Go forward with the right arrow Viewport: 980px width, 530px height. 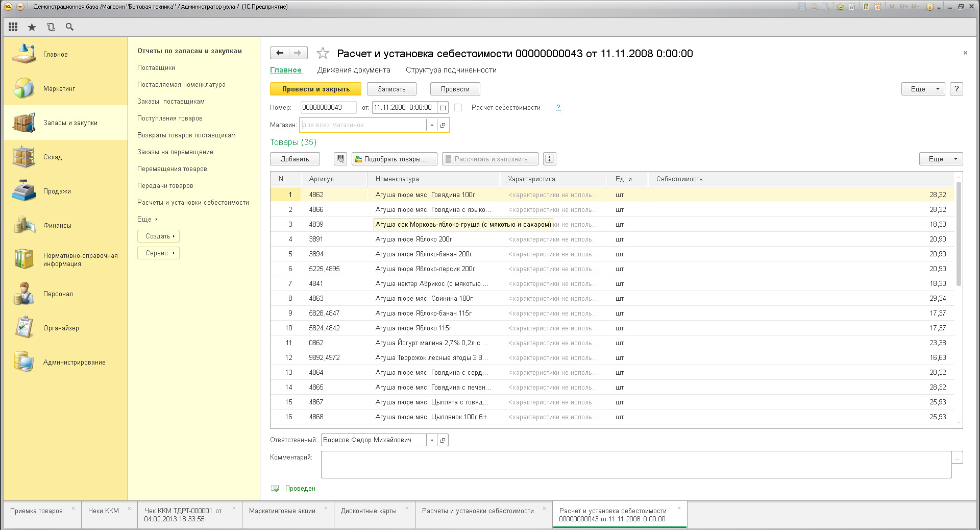tap(298, 53)
